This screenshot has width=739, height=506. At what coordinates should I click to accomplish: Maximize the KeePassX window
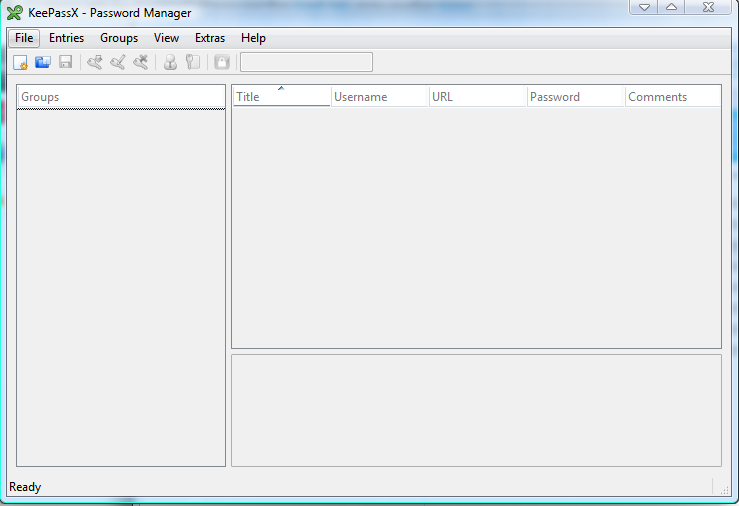671,7
